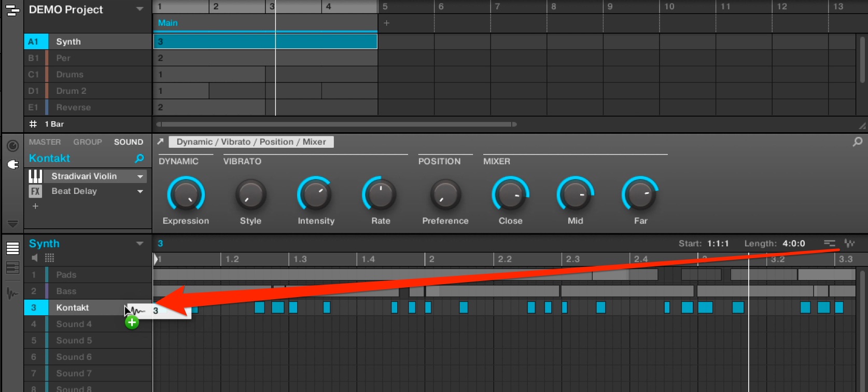Click the MIDI drag icon next to Length
The height and width of the screenshot is (392, 868).
point(830,243)
